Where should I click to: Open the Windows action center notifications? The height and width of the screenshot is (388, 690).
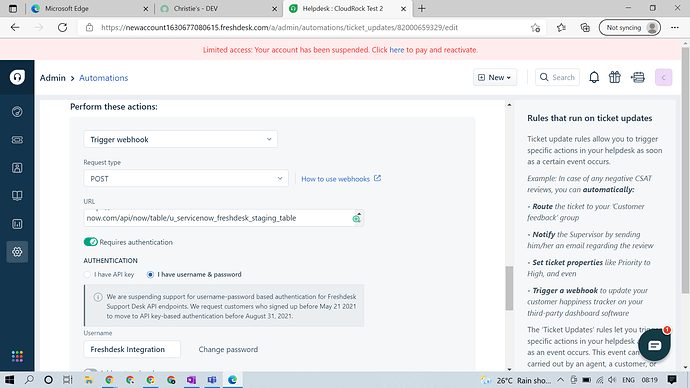tap(672, 380)
